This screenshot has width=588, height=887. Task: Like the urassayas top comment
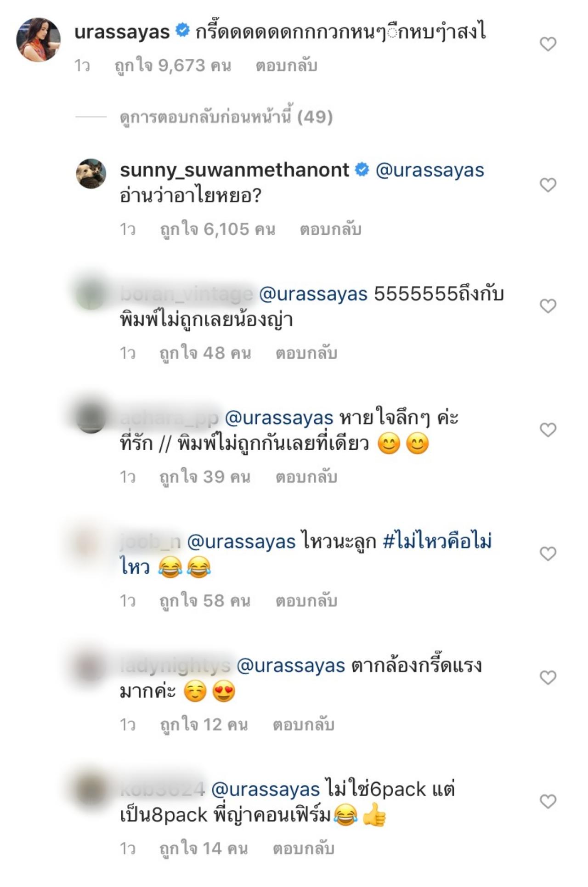click(548, 44)
